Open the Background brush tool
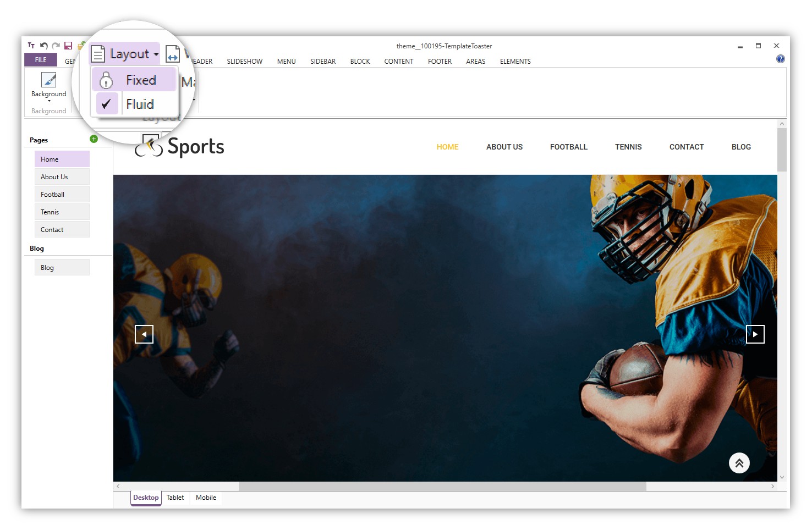Image resolution: width=812 pixels, height=530 pixels. [49, 80]
